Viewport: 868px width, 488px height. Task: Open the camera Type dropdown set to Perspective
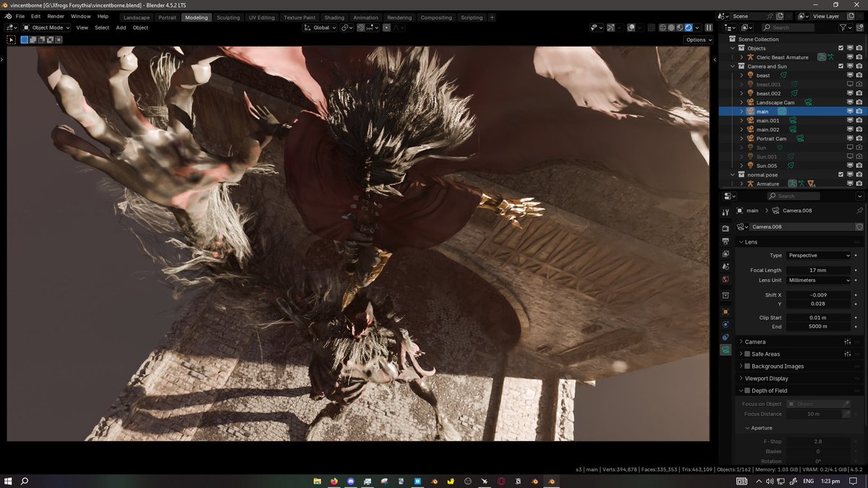(x=818, y=254)
